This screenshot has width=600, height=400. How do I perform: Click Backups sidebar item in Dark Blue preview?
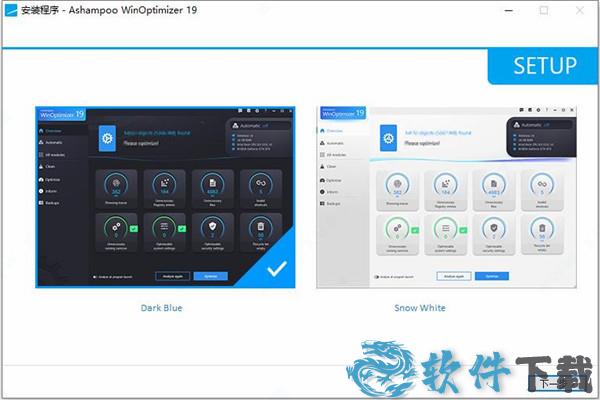pos(52,201)
